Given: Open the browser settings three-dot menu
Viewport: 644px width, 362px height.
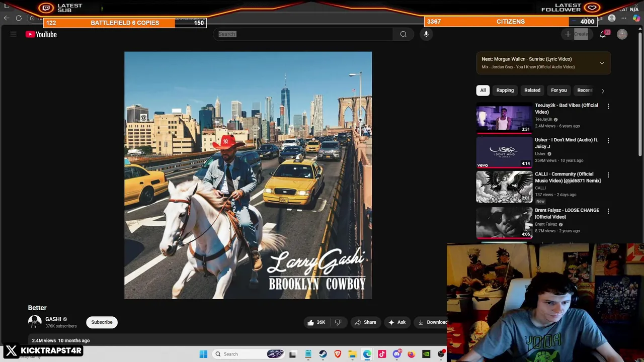Looking at the screenshot, I should pos(624,18).
